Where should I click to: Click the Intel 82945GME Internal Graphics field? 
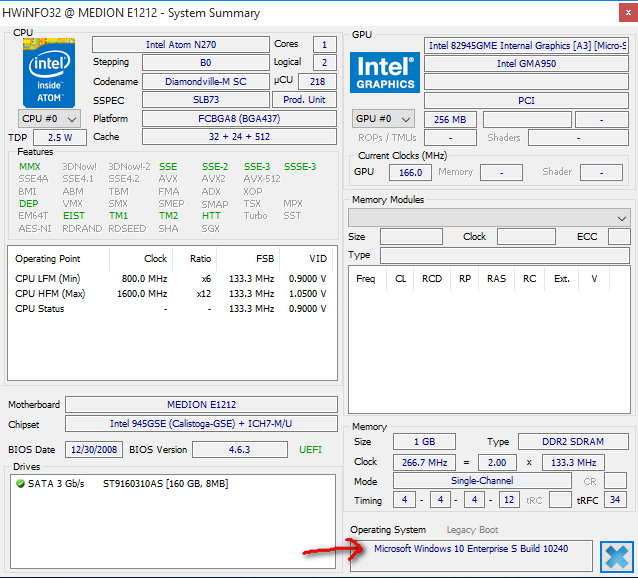[527, 46]
